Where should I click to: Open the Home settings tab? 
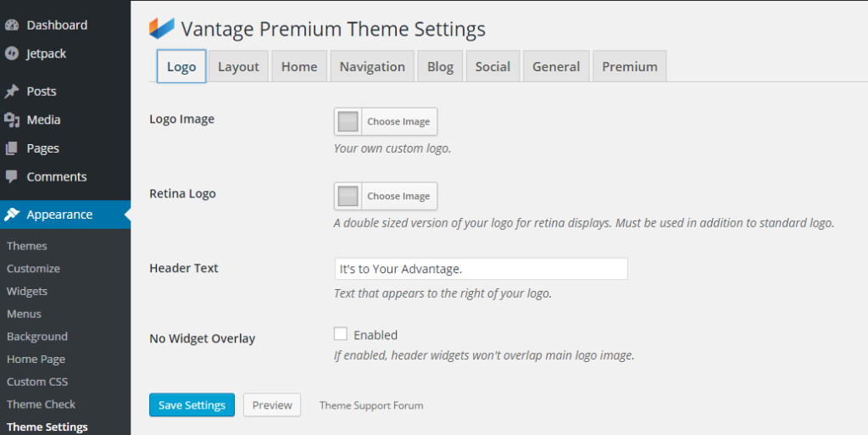(299, 66)
